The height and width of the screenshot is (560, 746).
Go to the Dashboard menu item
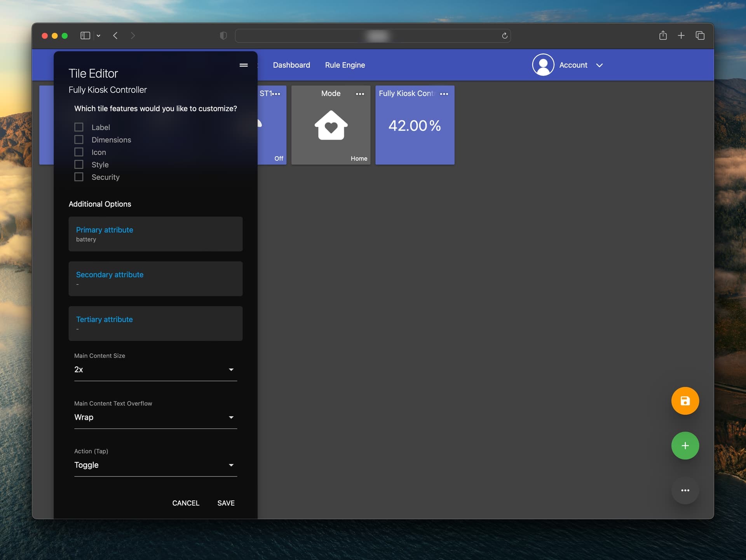[291, 65]
